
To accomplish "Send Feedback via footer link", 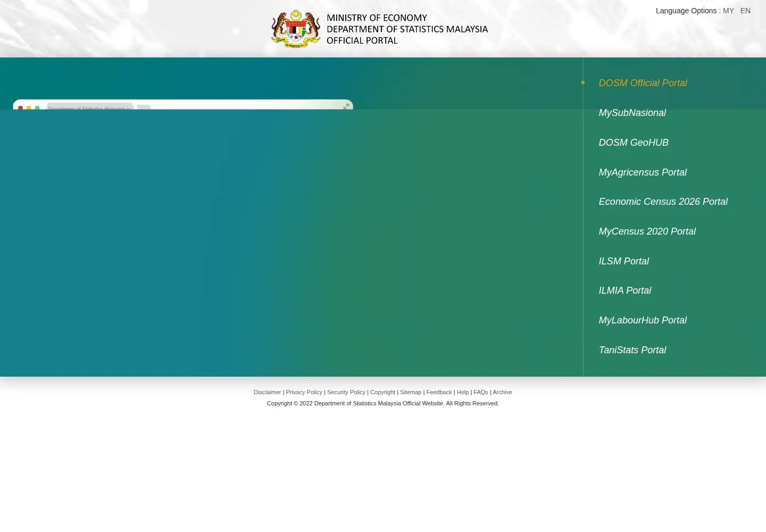I will coord(439,392).
